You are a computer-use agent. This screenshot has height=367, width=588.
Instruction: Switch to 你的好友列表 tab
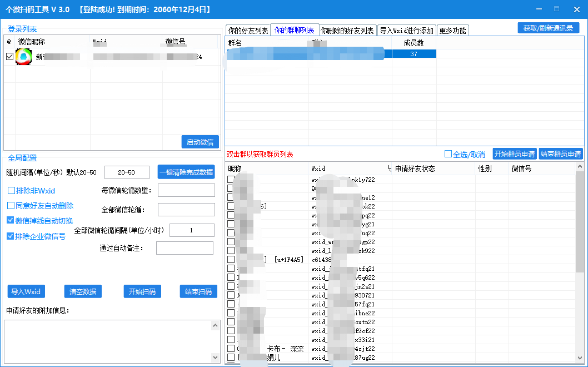248,31
